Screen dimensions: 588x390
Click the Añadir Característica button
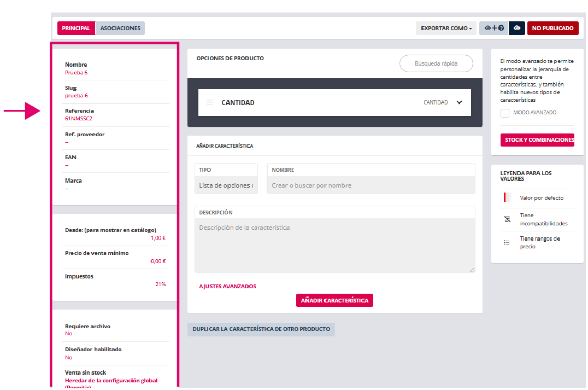[x=334, y=300]
